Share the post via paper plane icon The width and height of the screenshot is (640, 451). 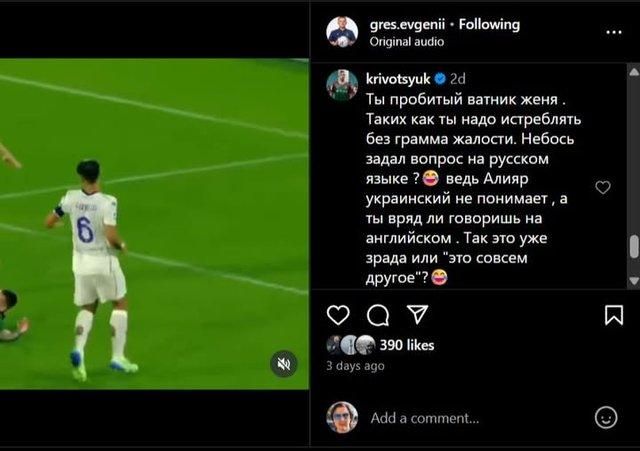click(x=417, y=315)
